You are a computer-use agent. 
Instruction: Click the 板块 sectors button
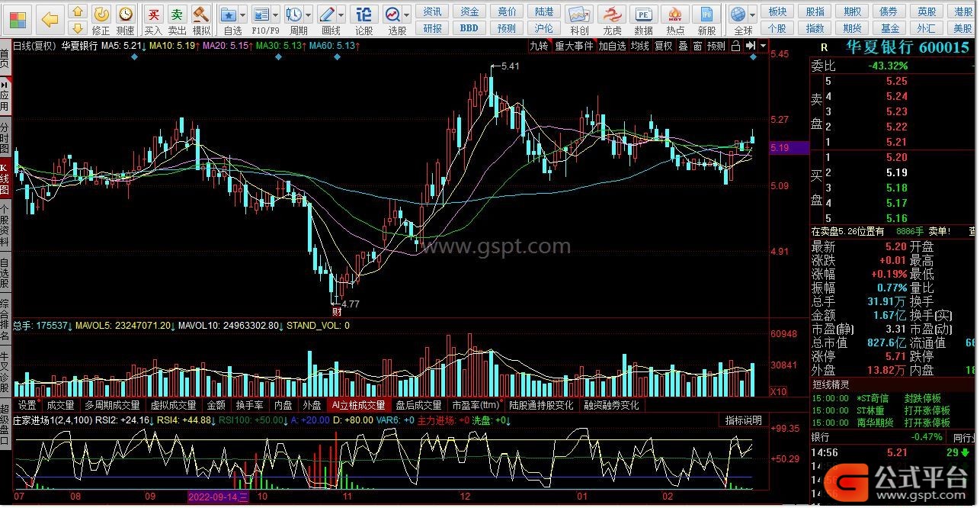777,11
